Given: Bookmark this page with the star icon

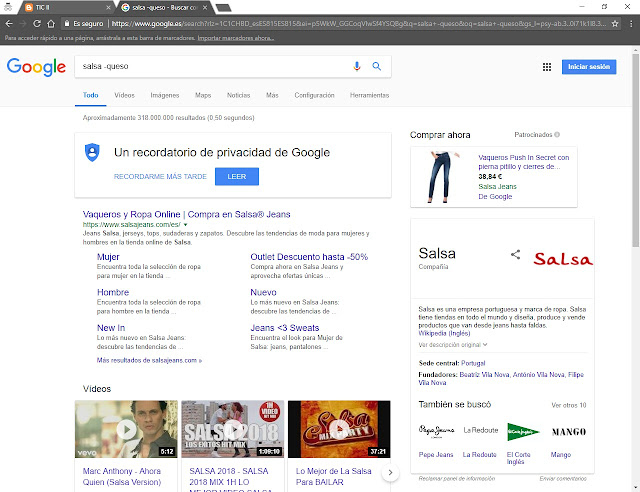Looking at the screenshot, I should 615,24.
